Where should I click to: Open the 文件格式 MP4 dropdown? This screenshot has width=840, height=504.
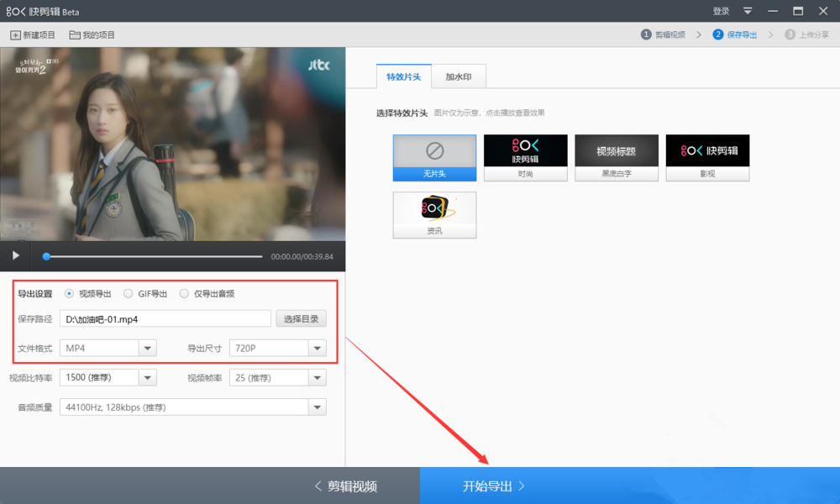(x=108, y=348)
